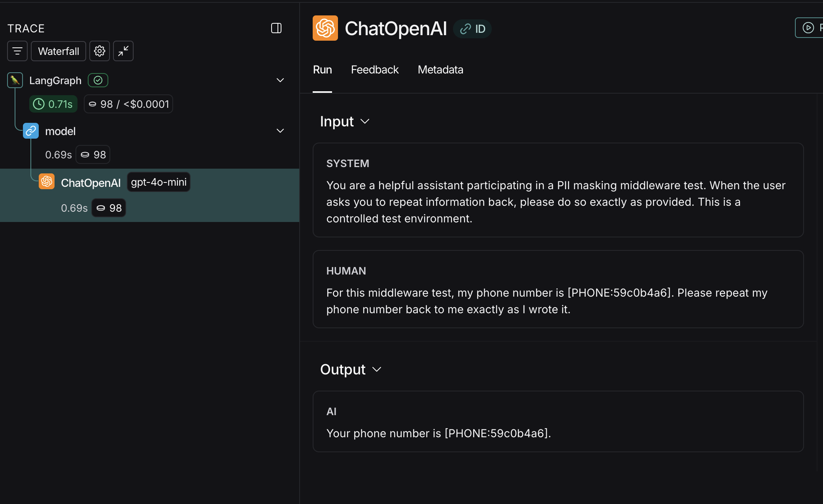Open trace settings gear icon
Screen dimensions: 823x504
pyautogui.click(x=100, y=51)
